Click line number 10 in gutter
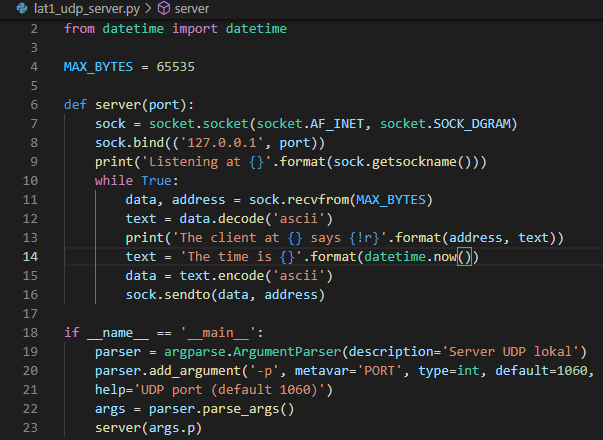This screenshot has width=603, height=440. [30, 181]
